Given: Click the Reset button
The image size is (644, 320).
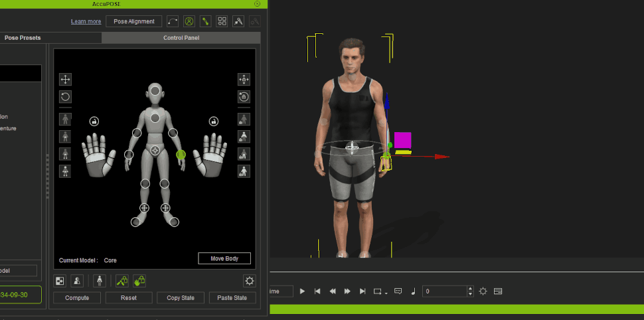Looking at the screenshot, I should point(129,298).
